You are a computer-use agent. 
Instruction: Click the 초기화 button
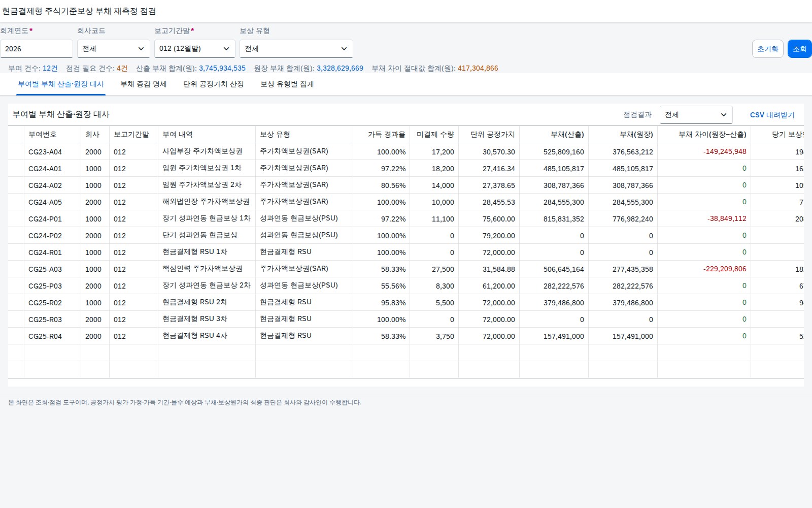[768, 49]
